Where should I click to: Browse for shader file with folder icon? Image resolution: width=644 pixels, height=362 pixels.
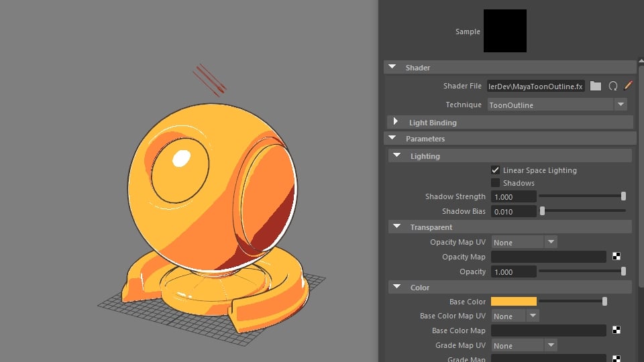click(x=596, y=86)
